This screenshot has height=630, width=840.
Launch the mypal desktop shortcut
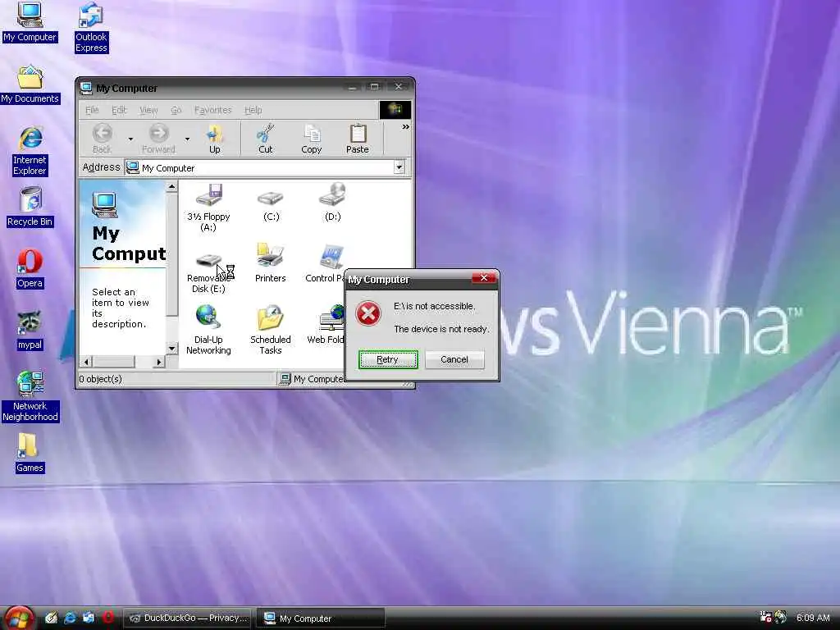click(x=30, y=331)
